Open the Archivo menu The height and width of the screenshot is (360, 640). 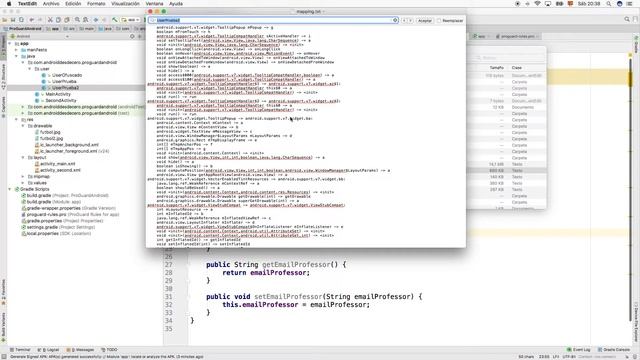point(51,4)
